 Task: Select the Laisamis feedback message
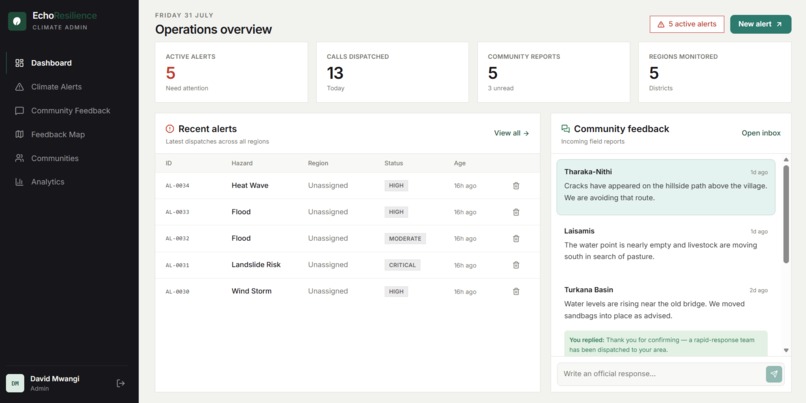point(666,244)
